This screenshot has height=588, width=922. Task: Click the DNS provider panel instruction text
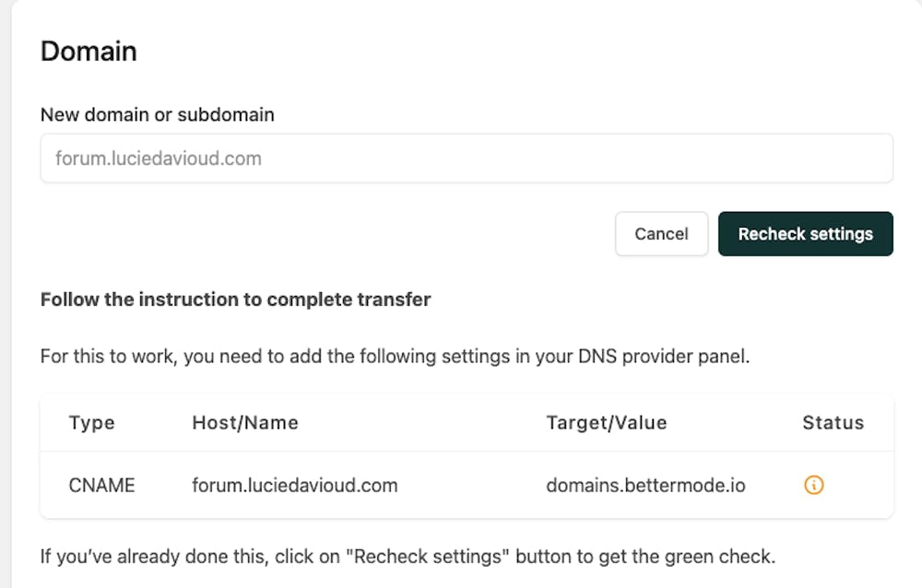[x=395, y=356]
